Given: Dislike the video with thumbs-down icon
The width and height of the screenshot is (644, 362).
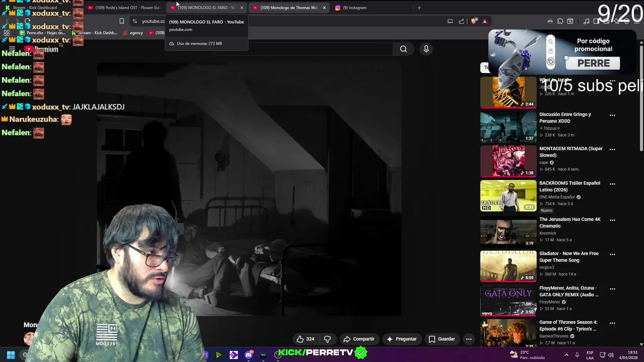Looking at the screenshot, I should [x=328, y=339].
